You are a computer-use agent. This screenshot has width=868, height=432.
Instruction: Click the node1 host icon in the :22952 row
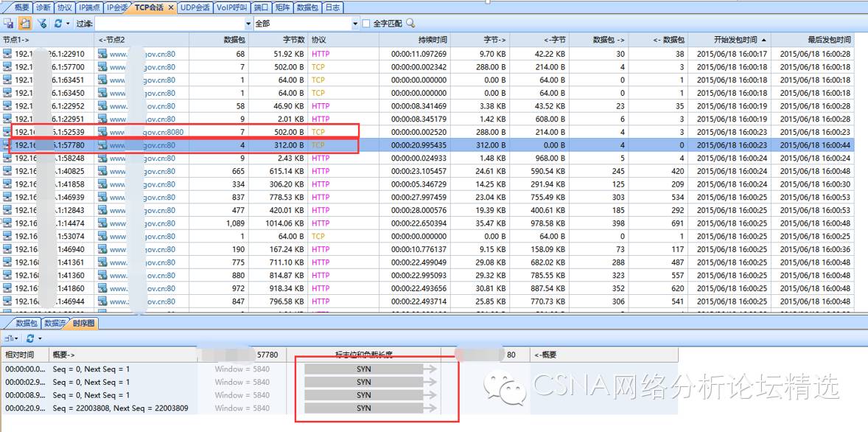tap(7, 105)
